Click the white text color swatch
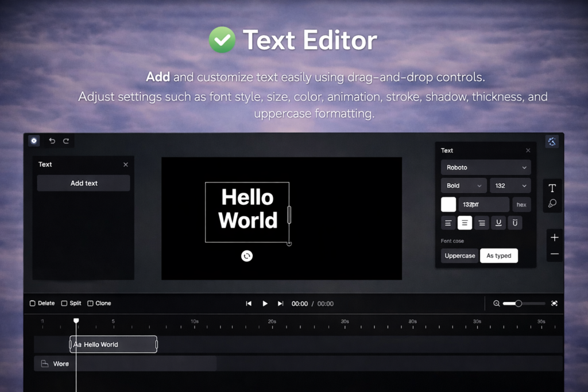588x392 pixels. [448, 204]
